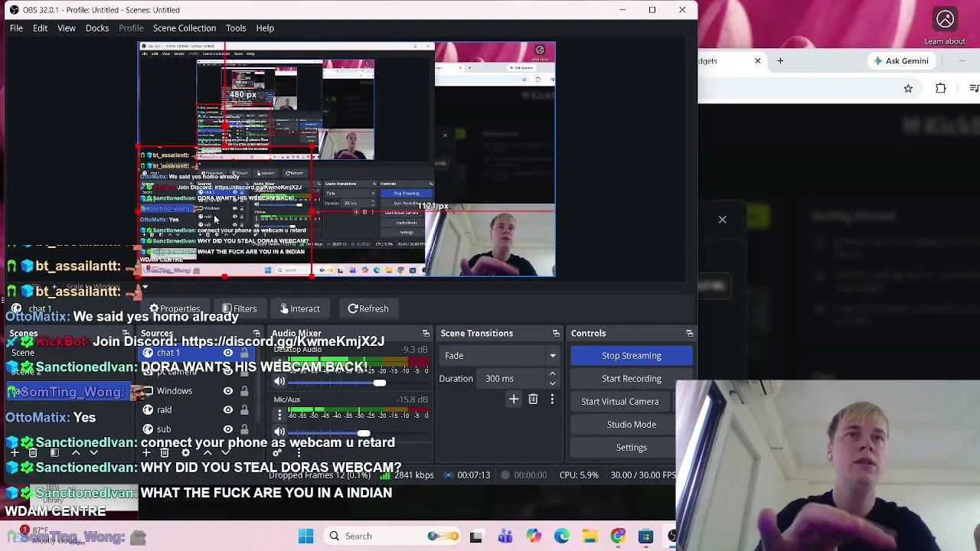Click Ask Gemini in the Chrome window
The image size is (980, 551).
pyautogui.click(x=900, y=61)
